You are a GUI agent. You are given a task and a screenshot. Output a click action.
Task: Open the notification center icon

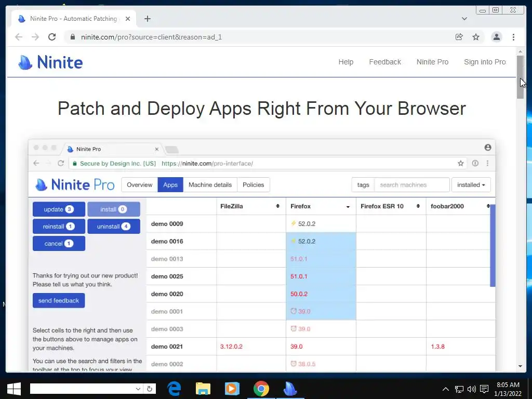click(485, 389)
